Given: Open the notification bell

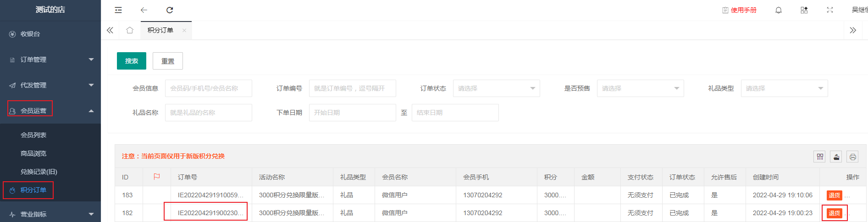Looking at the screenshot, I should pyautogui.click(x=779, y=10).
